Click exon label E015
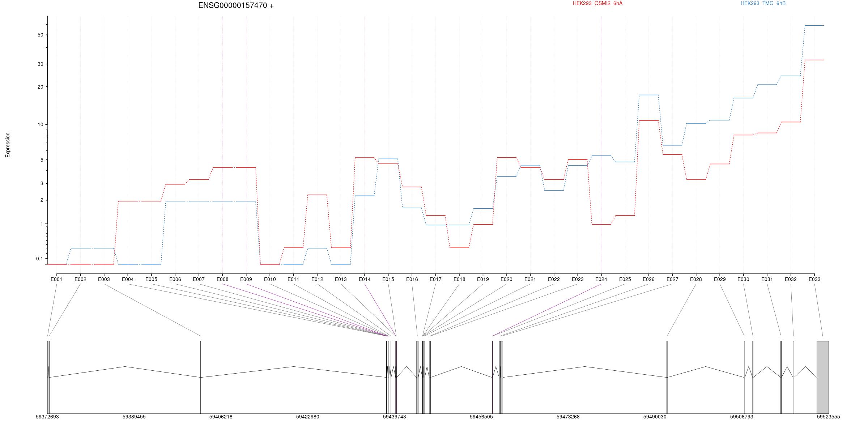868x434 pixels. pos(388,279)
